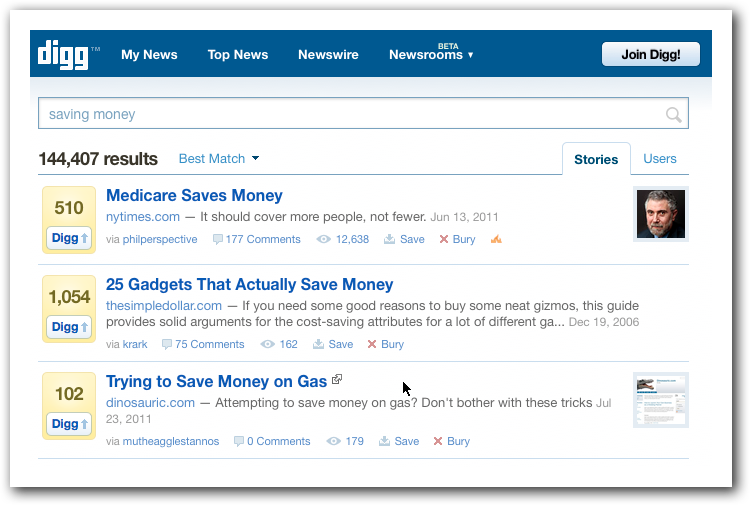Click the webpage thumbnail on Gas story
This screenshot has height=505, width=750.
coord(661,400)
